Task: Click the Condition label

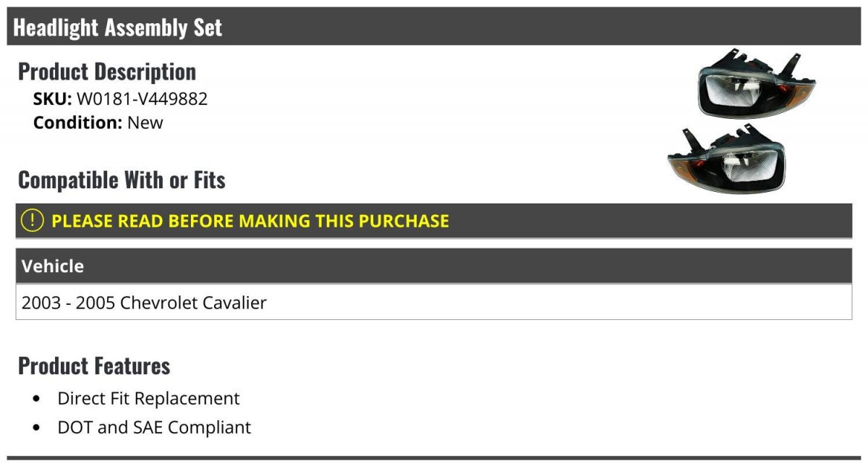Action: coord(78,122)
